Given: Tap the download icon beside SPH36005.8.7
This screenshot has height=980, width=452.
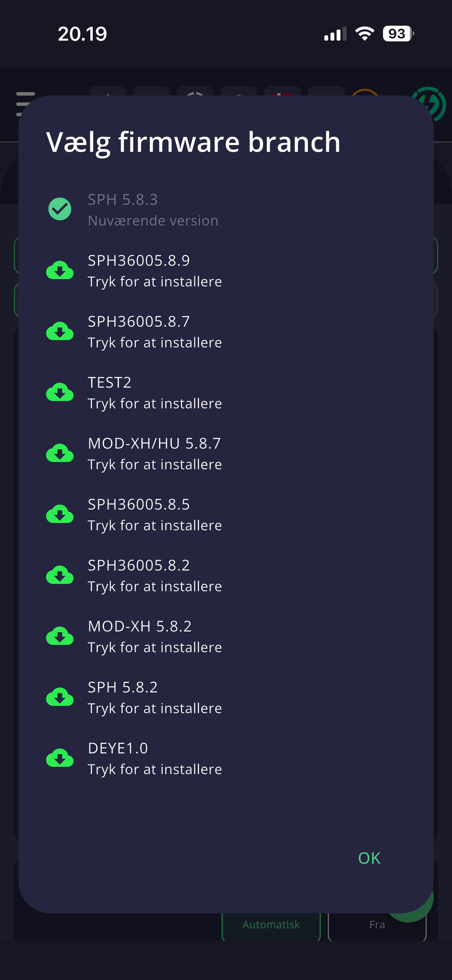Looking at the screenshot, I should (60, 332).
